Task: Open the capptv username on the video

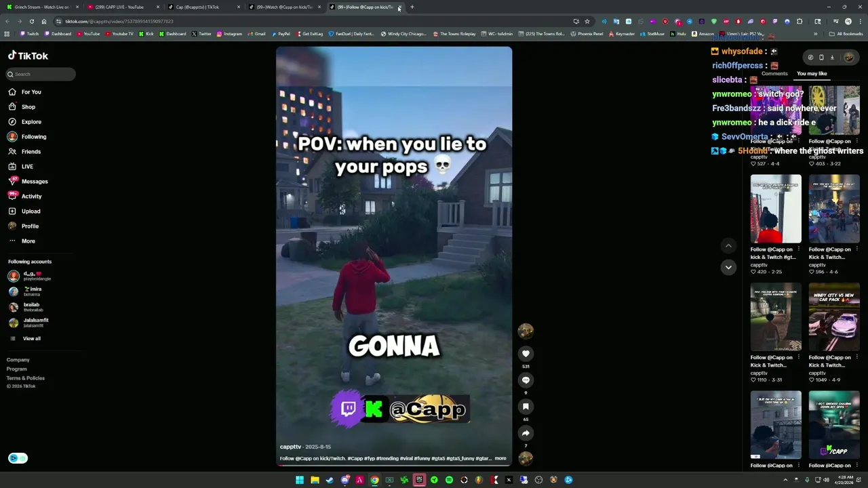Action: [x=290, y=447]
